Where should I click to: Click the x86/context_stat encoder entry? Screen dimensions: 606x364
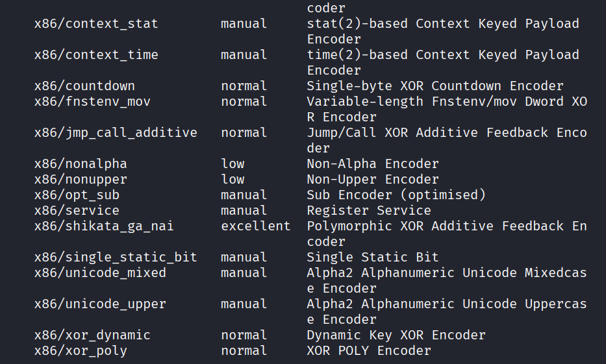(x=96, y=23)
